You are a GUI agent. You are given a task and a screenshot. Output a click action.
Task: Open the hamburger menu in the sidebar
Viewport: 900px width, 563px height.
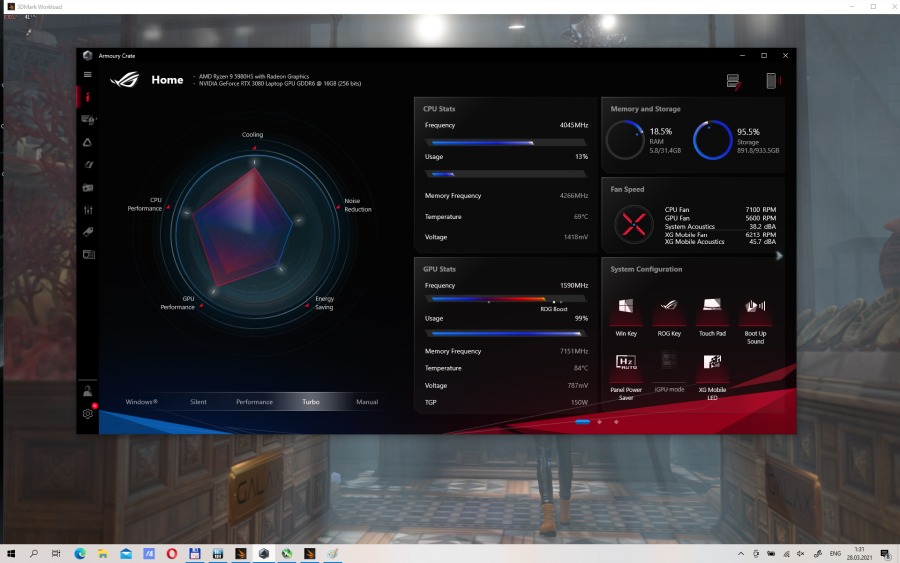(x=88, y=75)
